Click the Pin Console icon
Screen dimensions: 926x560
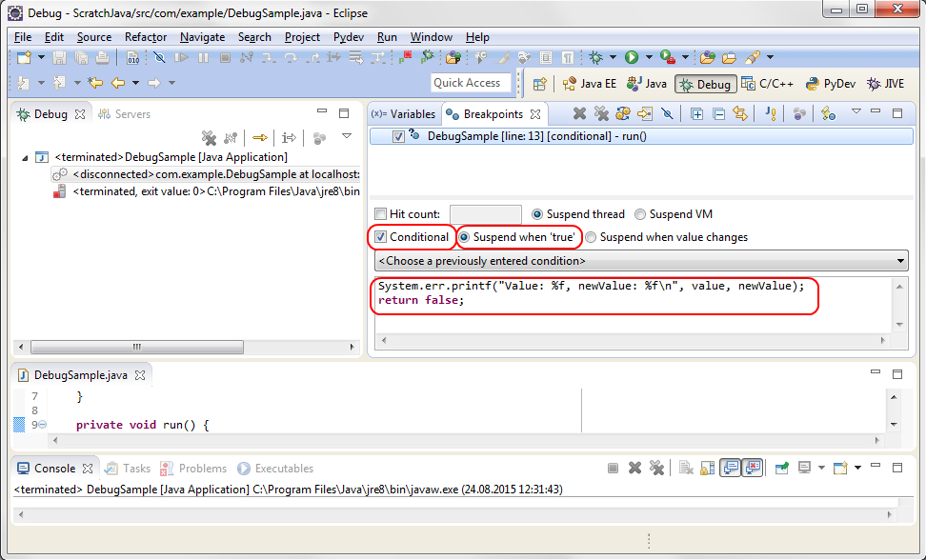click(782, 468)
